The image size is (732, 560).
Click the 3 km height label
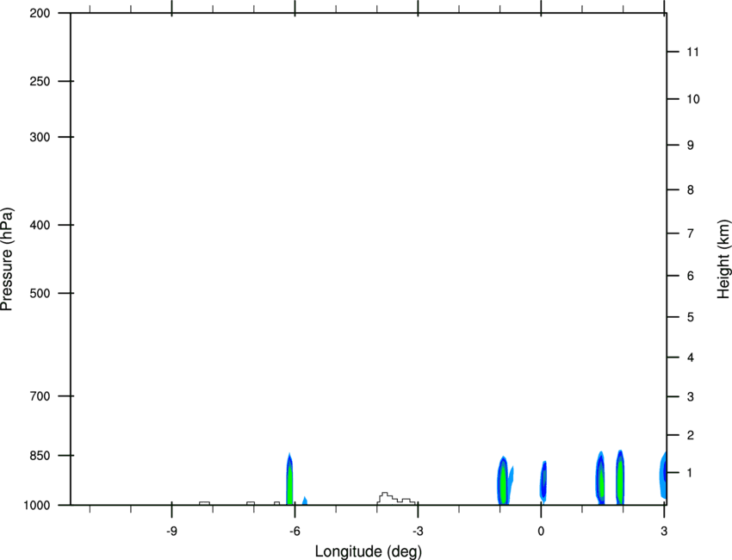pos(690,397)
